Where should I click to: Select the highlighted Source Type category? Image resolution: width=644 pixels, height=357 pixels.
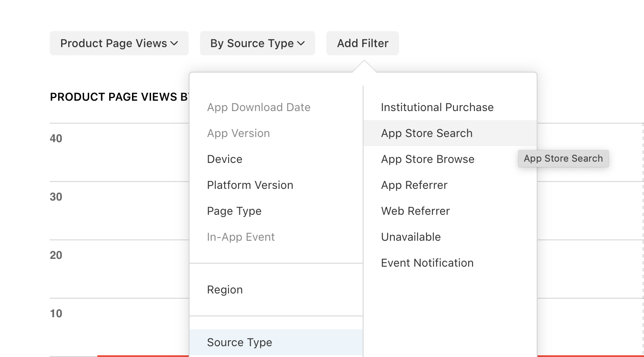239,342
